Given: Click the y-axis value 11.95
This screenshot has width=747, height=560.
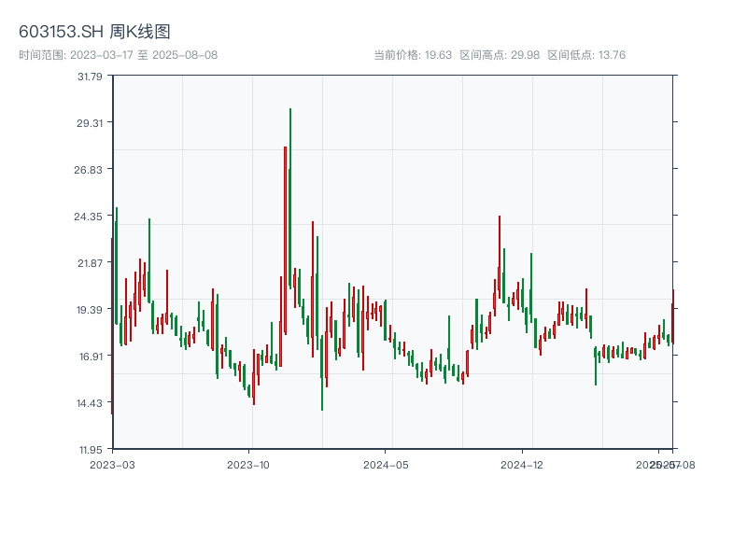Looking at the screenshot, I should click(91, 450).
